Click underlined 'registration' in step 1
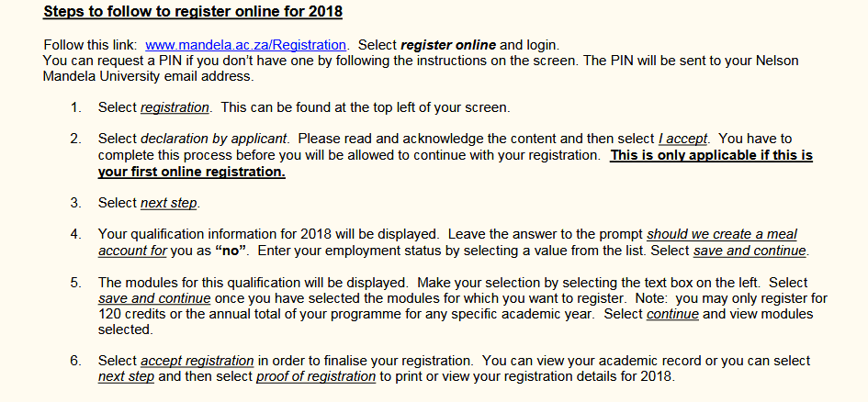The width and height of the screenshot is (868, 402). (175, 107)
